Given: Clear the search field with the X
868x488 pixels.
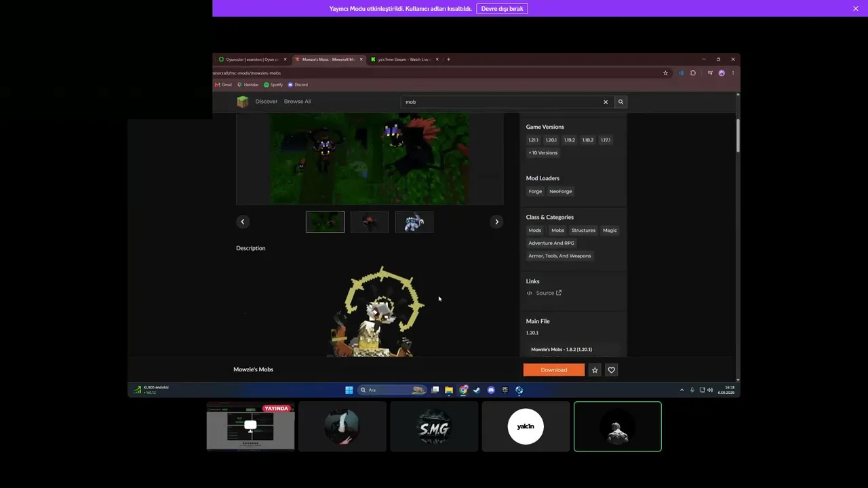Looking at the screenshot, I should tap(606, 102).
